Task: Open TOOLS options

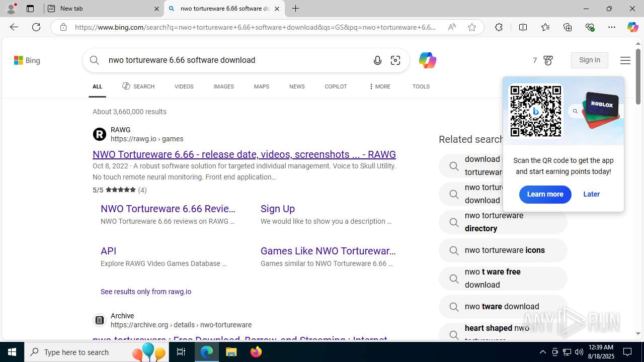Action: click(x=421, y=86)
